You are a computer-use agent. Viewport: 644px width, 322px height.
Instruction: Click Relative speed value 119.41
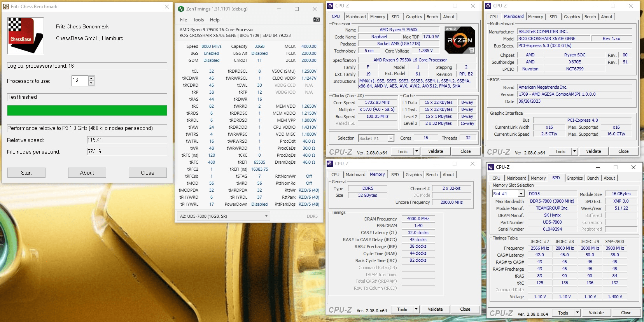127,140
